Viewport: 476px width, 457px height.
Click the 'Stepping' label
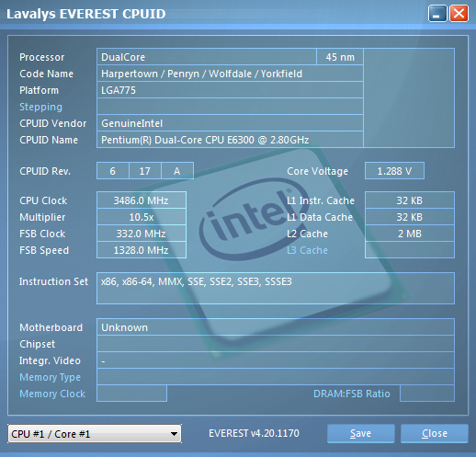point(40,107)
